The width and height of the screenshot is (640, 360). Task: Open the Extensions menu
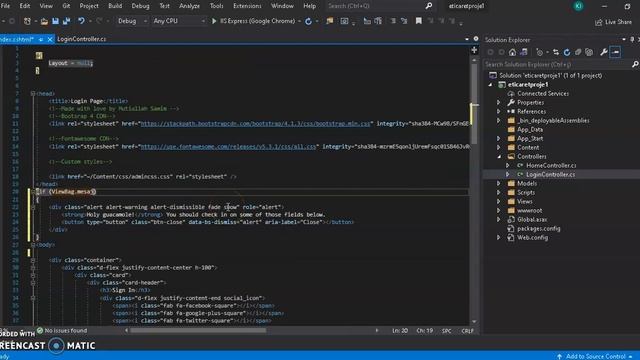247,6
